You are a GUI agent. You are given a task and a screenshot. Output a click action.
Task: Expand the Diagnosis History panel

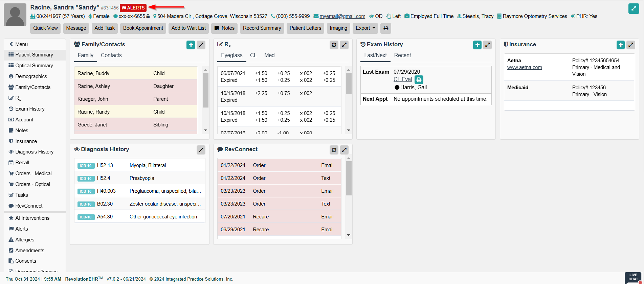(201, 150)
